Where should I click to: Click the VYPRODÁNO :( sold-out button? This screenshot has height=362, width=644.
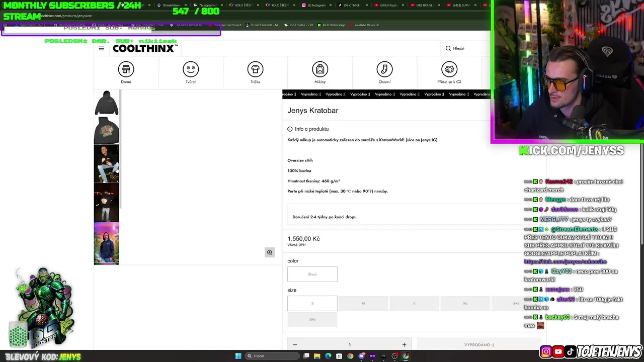click(x=479, y=344)
